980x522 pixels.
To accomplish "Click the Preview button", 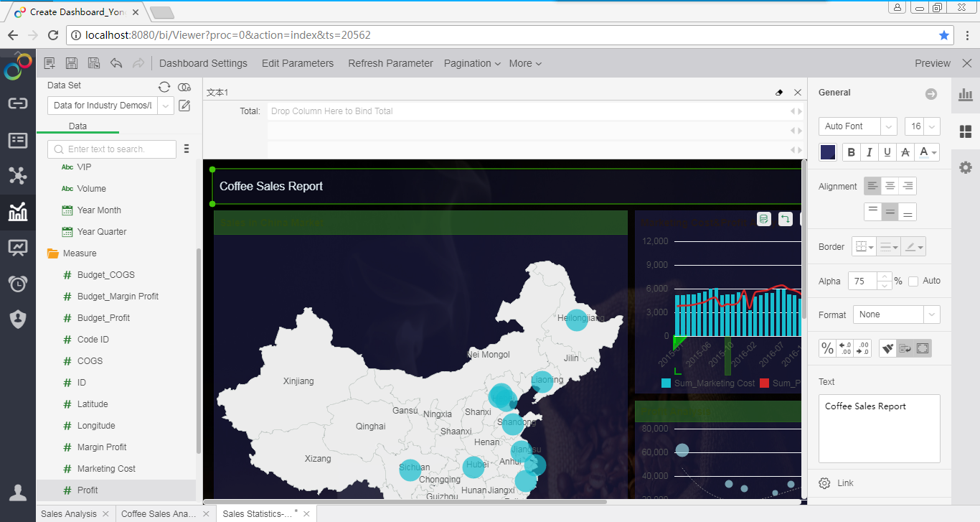I will (x=933, y=63).
